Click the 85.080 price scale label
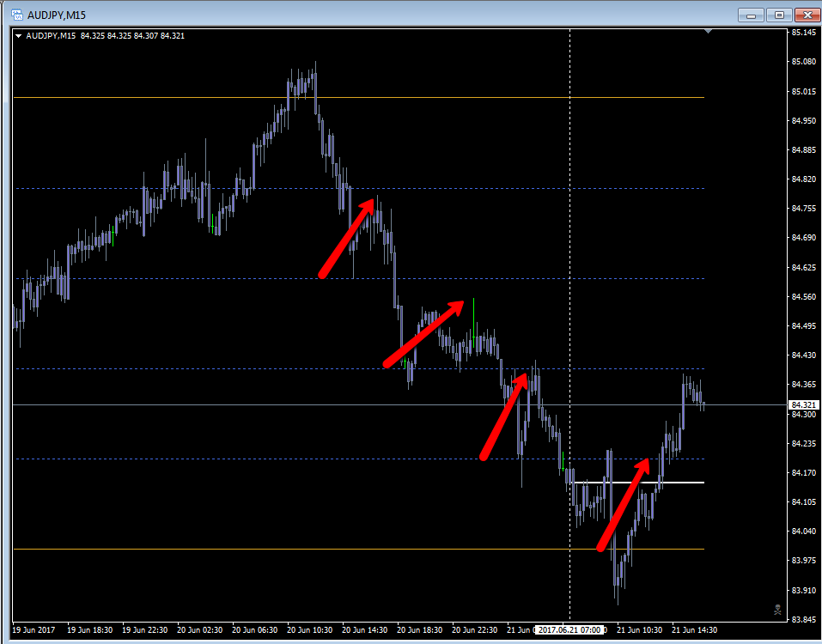Screen dimensions: 822x644 click(804, 62)
